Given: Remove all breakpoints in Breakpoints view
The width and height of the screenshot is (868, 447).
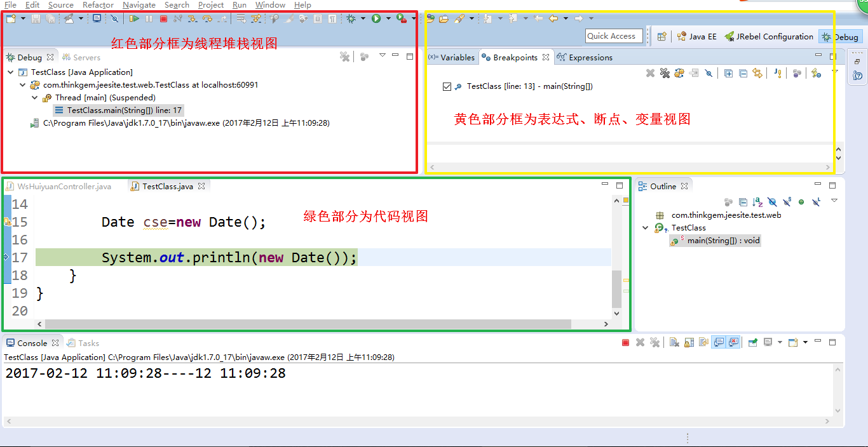Looking at the screenshot, I should coord(665,73).
